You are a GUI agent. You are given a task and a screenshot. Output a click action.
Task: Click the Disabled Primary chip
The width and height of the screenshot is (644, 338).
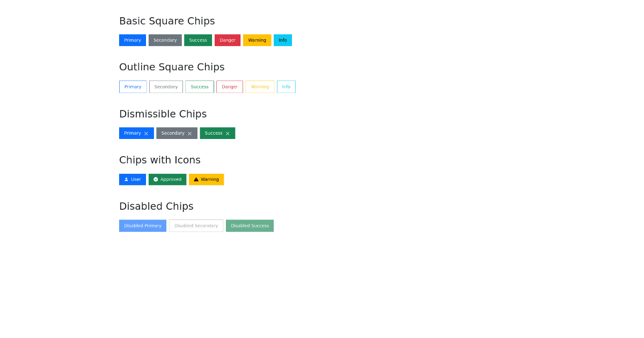click(x=143, y=226)
